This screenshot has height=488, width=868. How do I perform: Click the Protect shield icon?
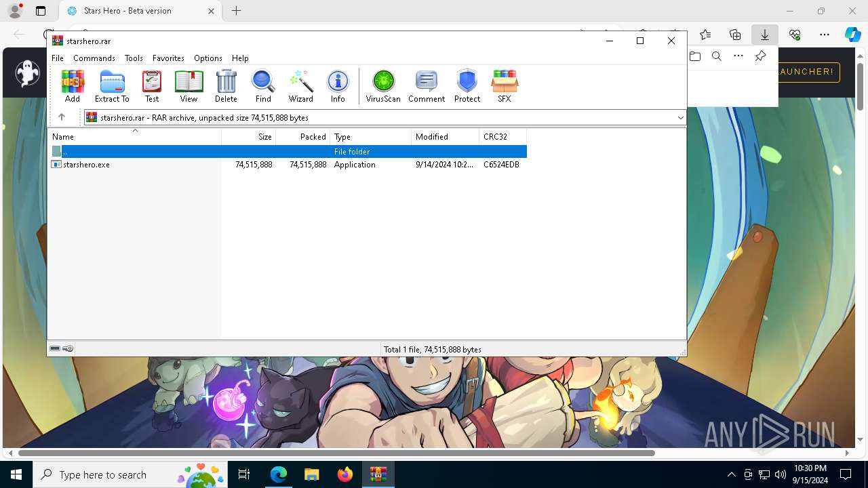tap(467, 86)
